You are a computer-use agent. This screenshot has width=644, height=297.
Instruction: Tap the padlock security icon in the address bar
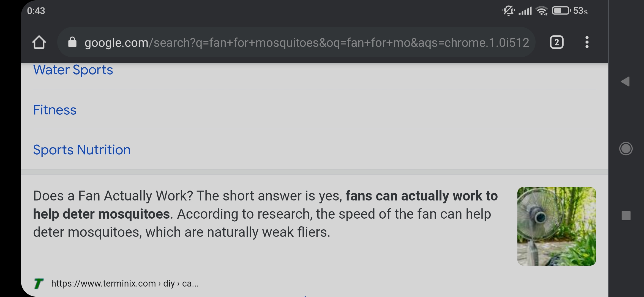72,42
